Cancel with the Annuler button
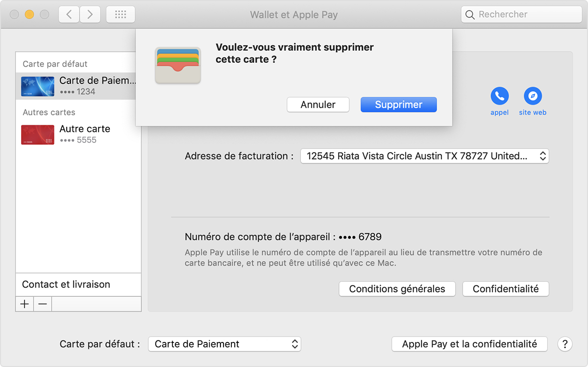588x367 pixels. coord(318,105)
